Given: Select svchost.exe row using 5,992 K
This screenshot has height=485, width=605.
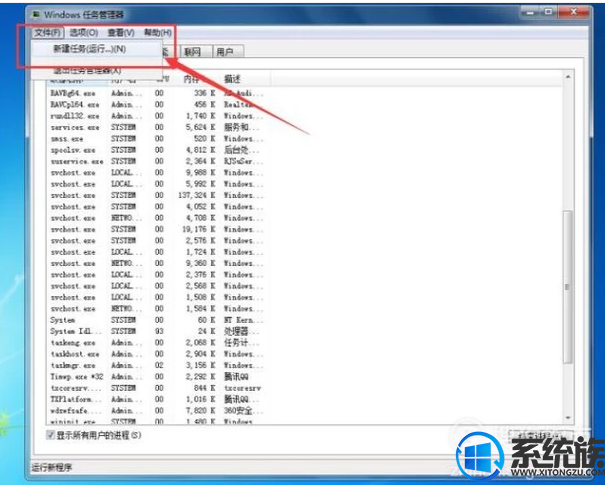Looking at the screenshot, I should 157,184.
